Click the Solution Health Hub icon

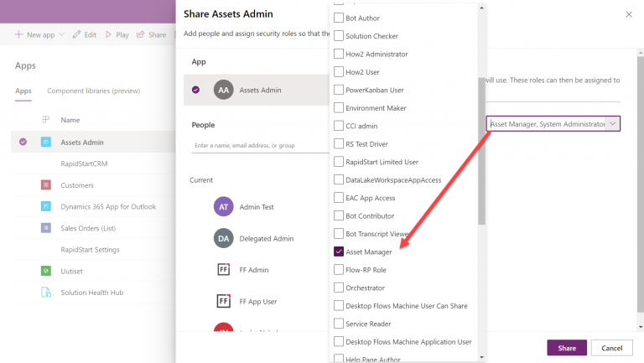pyautogui.click(x=45, y=293)
